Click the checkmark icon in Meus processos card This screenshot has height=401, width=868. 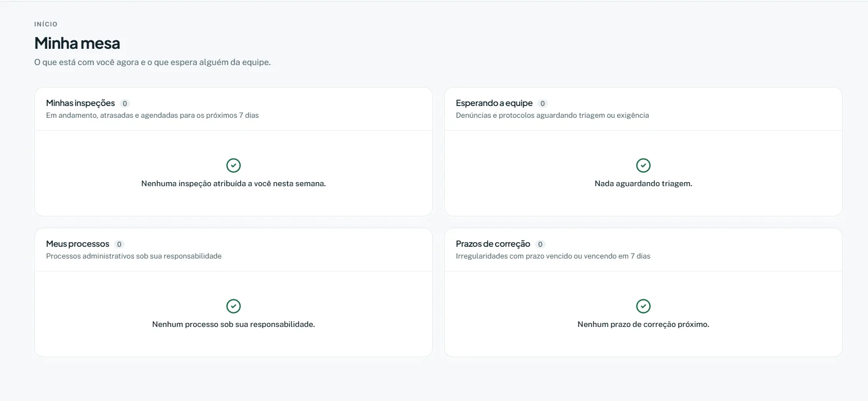pyautogui.click(x=234, y=306)
